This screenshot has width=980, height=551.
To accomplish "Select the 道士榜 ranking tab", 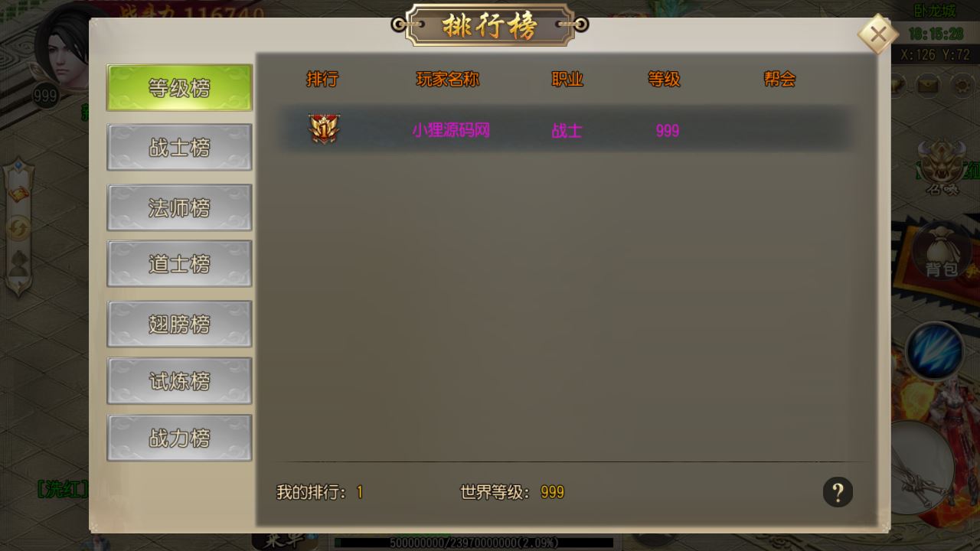I will click(179, 264).
